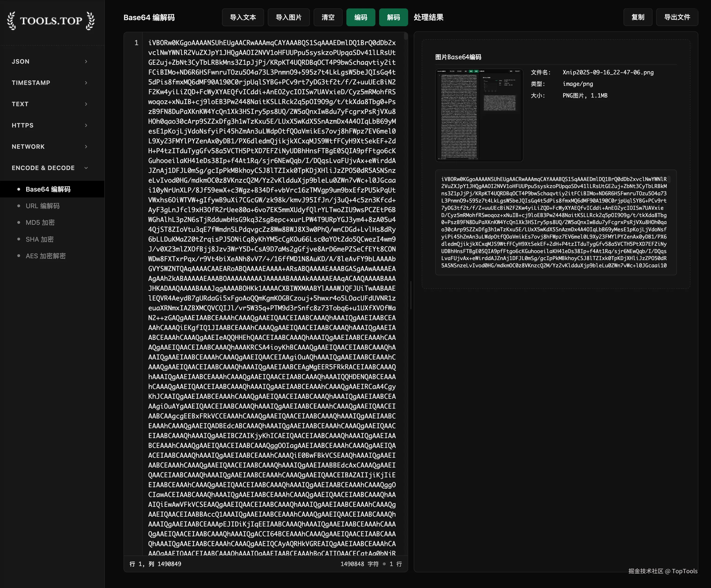Click the 导出文件 export file button
This screenshot has width=711, height=588.
point(677,17)
